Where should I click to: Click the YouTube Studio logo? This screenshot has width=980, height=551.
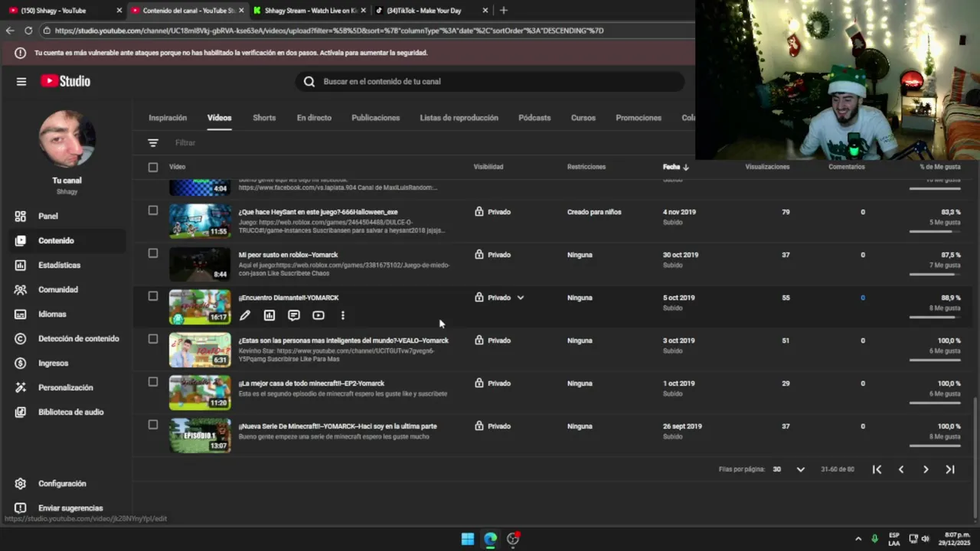pos(65,81)
